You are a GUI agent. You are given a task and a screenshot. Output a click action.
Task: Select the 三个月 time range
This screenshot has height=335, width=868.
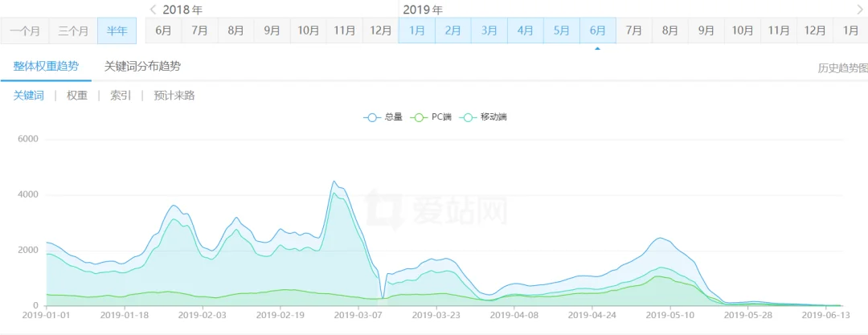coord(73,31)
